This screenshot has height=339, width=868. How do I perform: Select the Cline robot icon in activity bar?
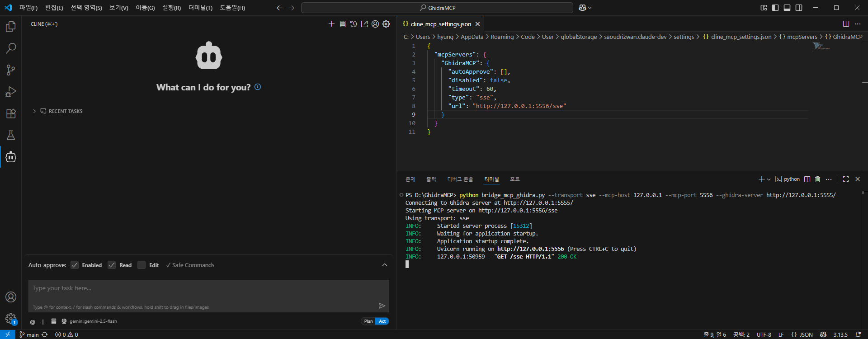[11, 157]
